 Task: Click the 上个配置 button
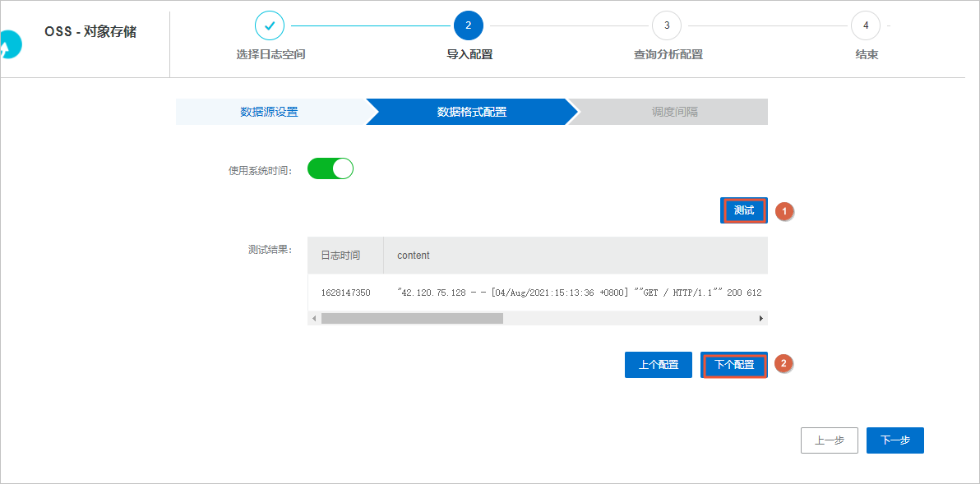[658, 364]
